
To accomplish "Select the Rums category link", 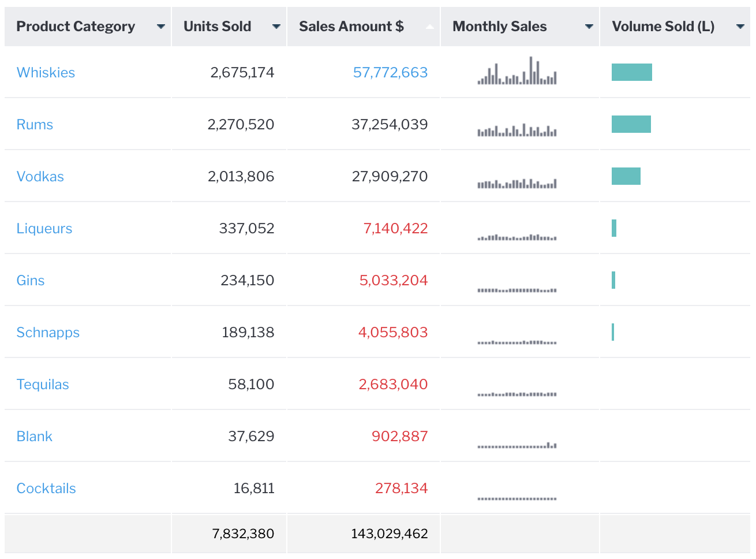I will pos(35,125).
